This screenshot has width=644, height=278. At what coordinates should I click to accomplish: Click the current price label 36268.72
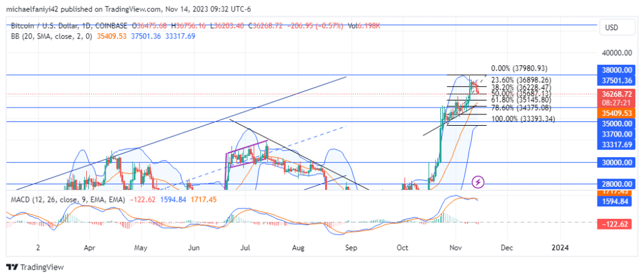pos(616,94)
